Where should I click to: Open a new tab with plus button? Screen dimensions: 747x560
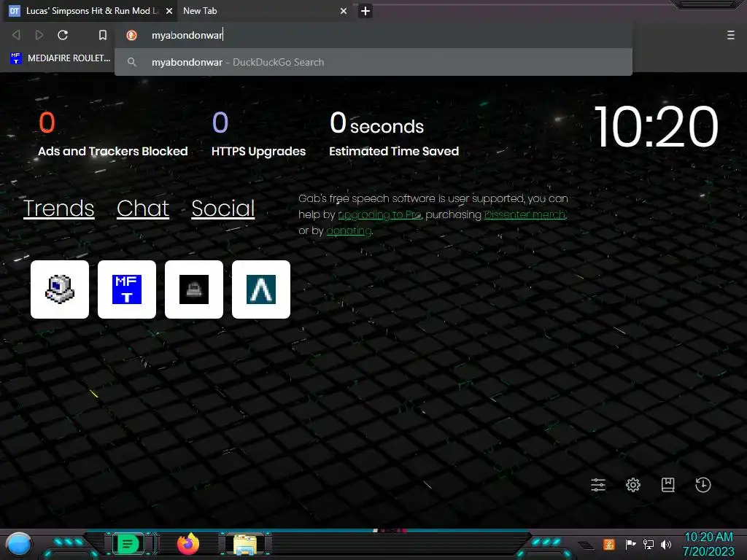tap(365, 11)
